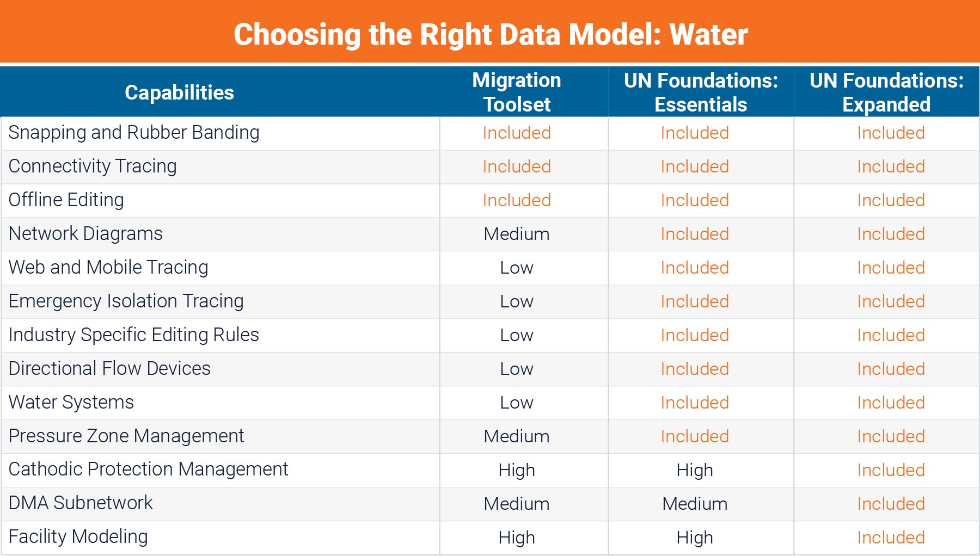
Task: Select the Offline Editing row label
Action: click(66, 200)
